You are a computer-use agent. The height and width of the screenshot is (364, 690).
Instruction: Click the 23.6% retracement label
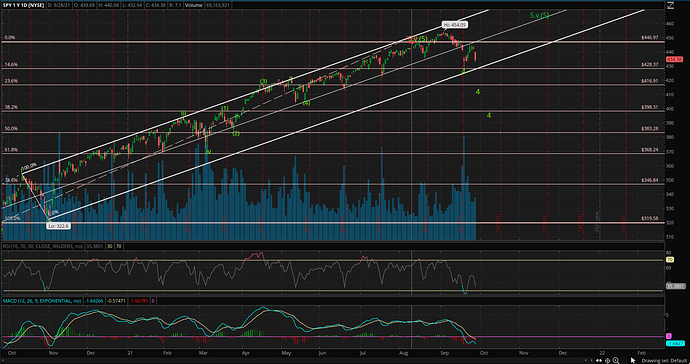(11, 81)
